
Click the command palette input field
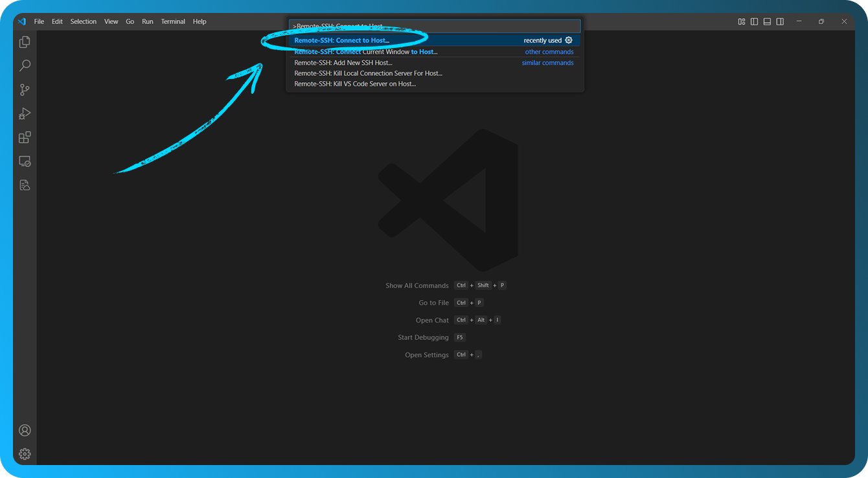tap(434, 25)
